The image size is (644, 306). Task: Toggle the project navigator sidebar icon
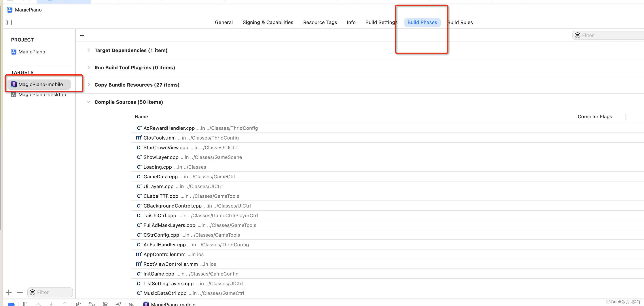click(9, 23)
